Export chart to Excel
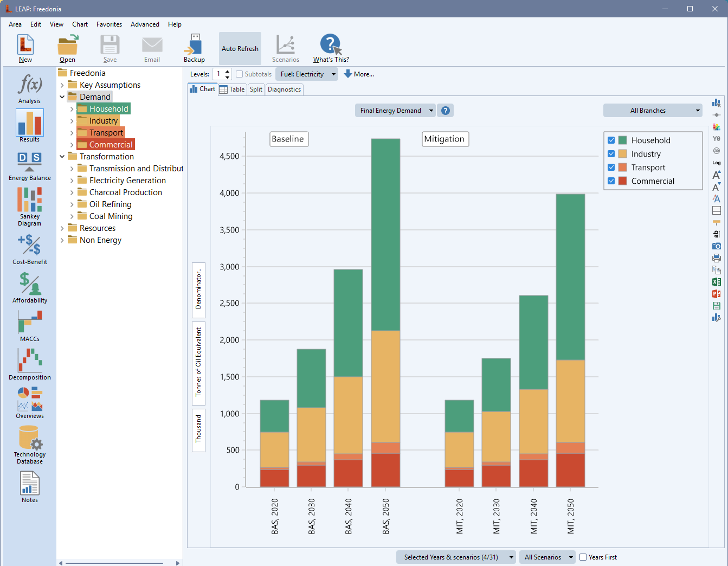This screenshot has height=566, width=728. pos(716,282)
